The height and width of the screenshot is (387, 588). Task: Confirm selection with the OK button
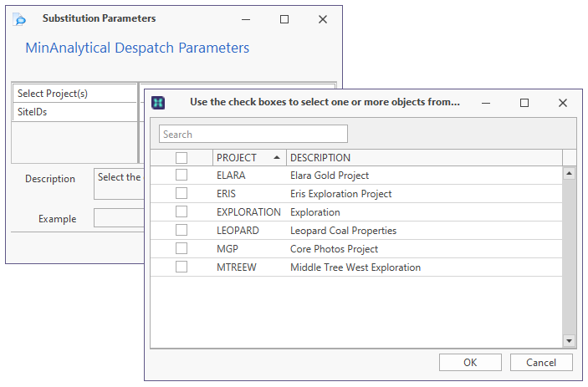[470, 362]
